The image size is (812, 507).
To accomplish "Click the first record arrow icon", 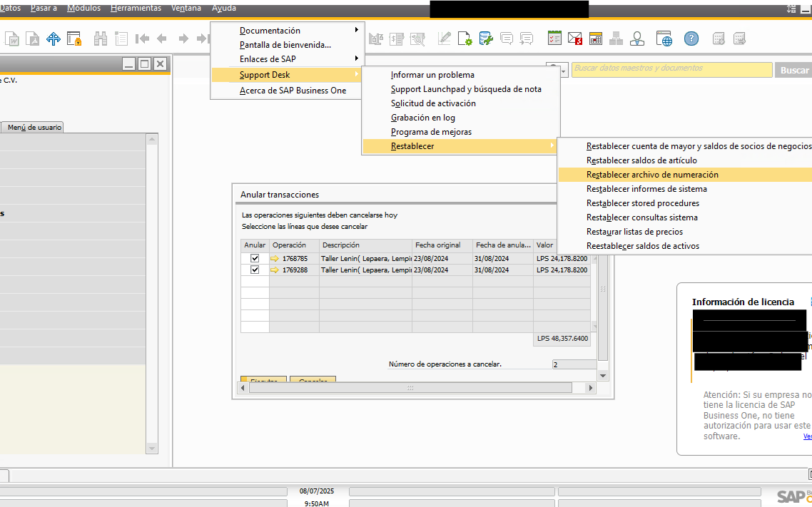I will coord(142,39).
